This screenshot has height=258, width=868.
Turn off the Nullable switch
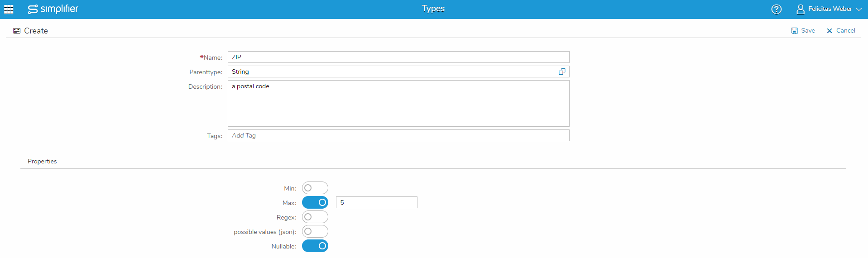pos(315,246)
